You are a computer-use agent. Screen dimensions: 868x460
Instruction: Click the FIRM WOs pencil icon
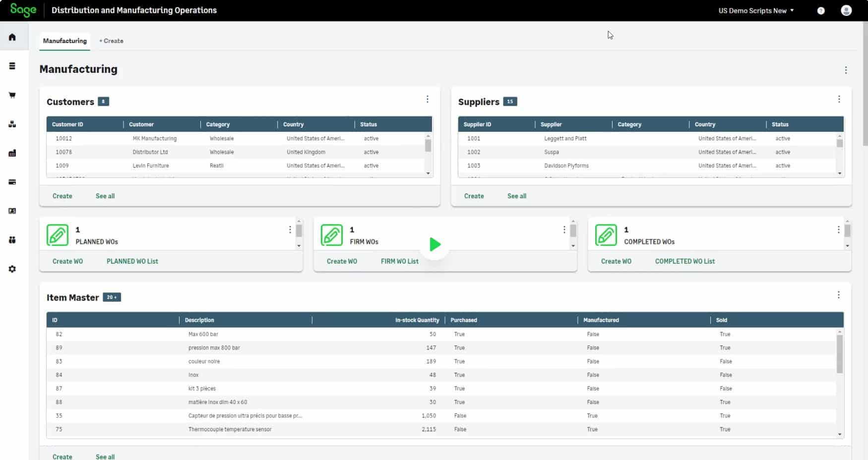point(332,235)
